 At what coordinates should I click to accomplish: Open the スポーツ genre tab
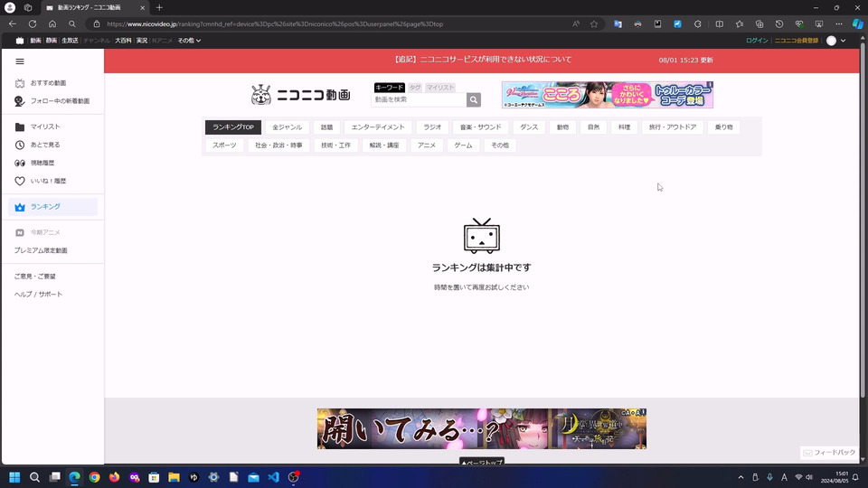coord(224,145)
